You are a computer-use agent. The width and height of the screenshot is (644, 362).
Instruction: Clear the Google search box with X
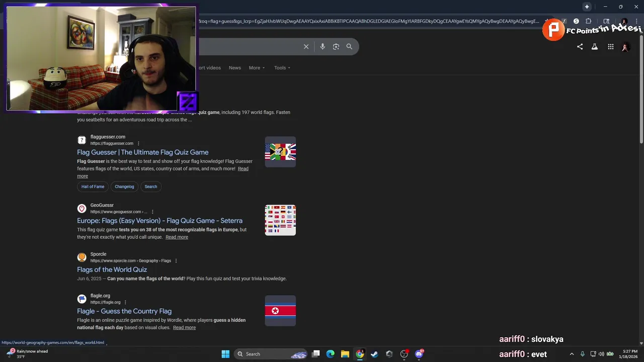point(306,46)
